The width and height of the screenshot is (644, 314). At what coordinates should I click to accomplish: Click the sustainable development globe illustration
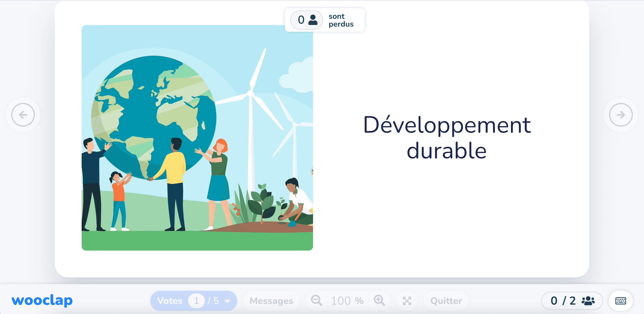click(x=197, y=138)
